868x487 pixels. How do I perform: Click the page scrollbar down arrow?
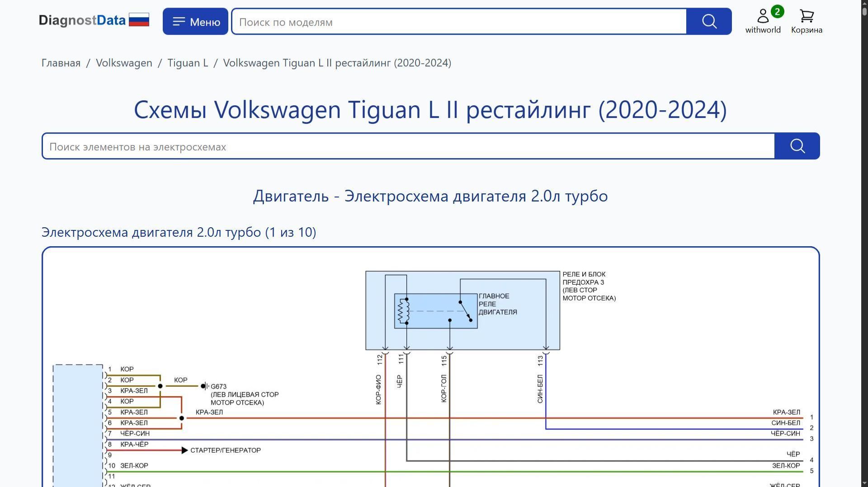point(864,483)
